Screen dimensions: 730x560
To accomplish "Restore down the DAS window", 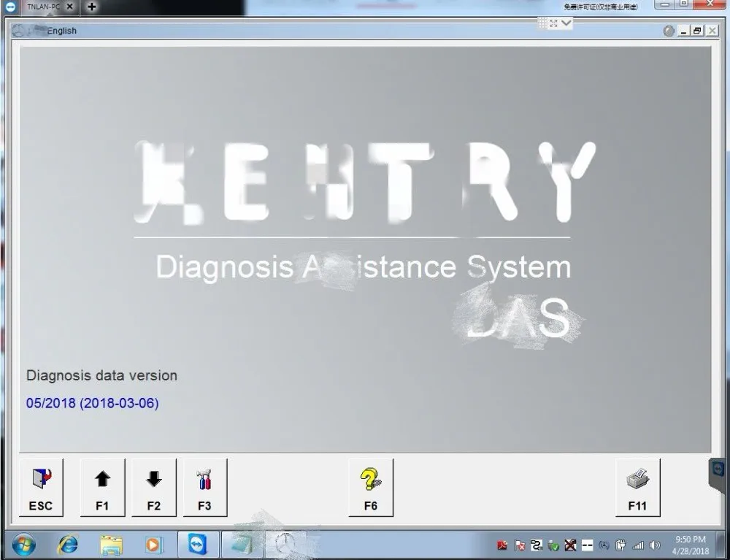I will [697, 31].
